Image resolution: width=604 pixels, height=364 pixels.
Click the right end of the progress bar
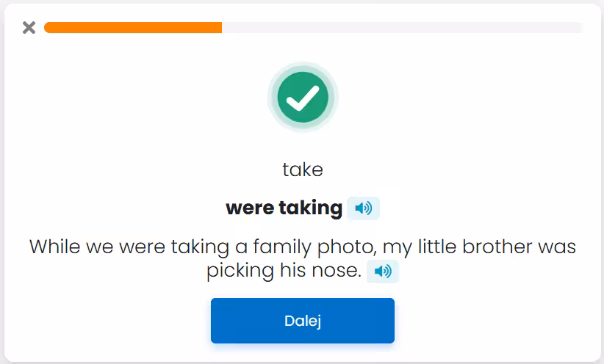[579, 28]
